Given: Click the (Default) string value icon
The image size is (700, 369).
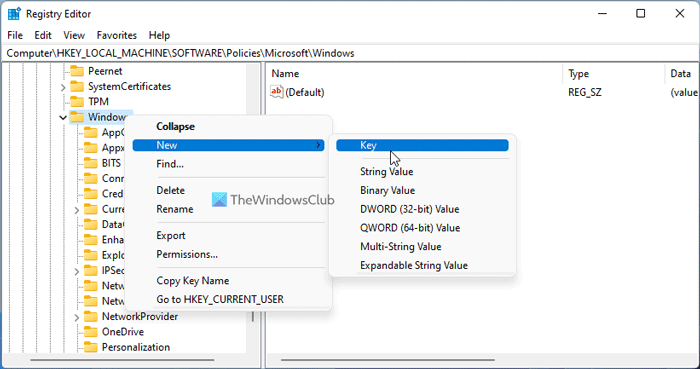Looking at the screenshot, I should click(277, 92).
